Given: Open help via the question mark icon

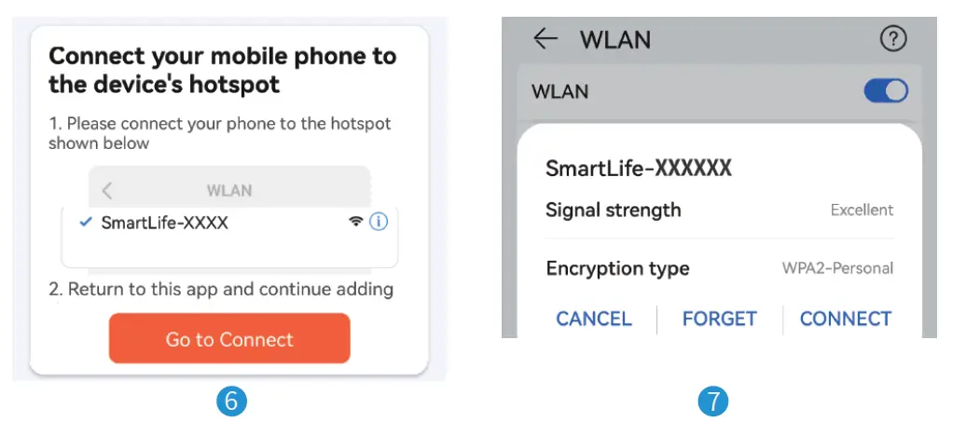Looking at the screenshot, I should (893, 39).
